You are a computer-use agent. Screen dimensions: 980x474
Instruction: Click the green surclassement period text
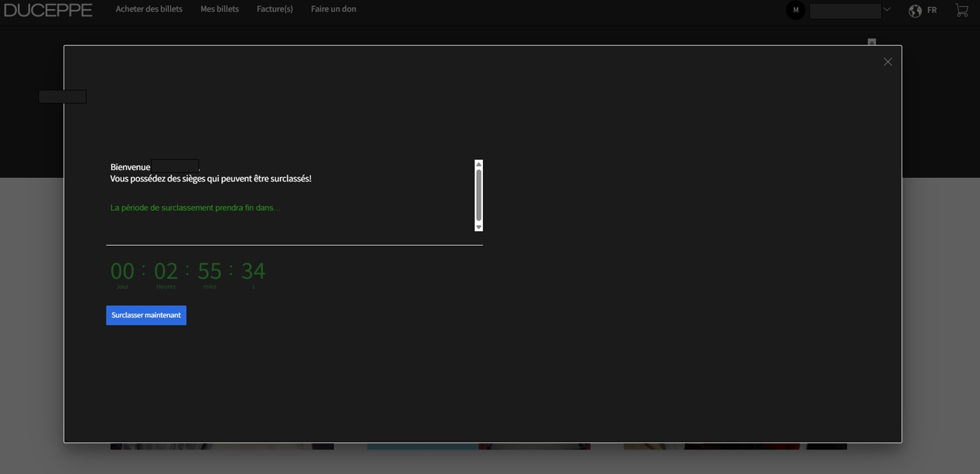point(195,208)
